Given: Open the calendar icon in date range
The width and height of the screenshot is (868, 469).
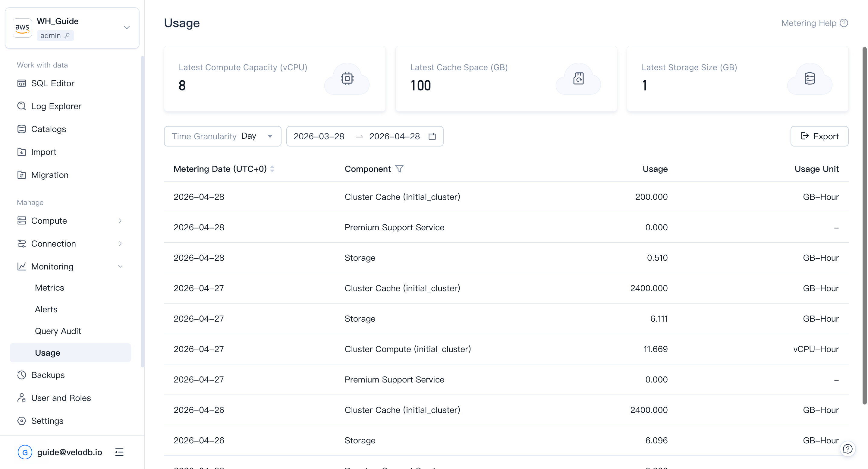Looking at the screenshot, I should (432, 137).
